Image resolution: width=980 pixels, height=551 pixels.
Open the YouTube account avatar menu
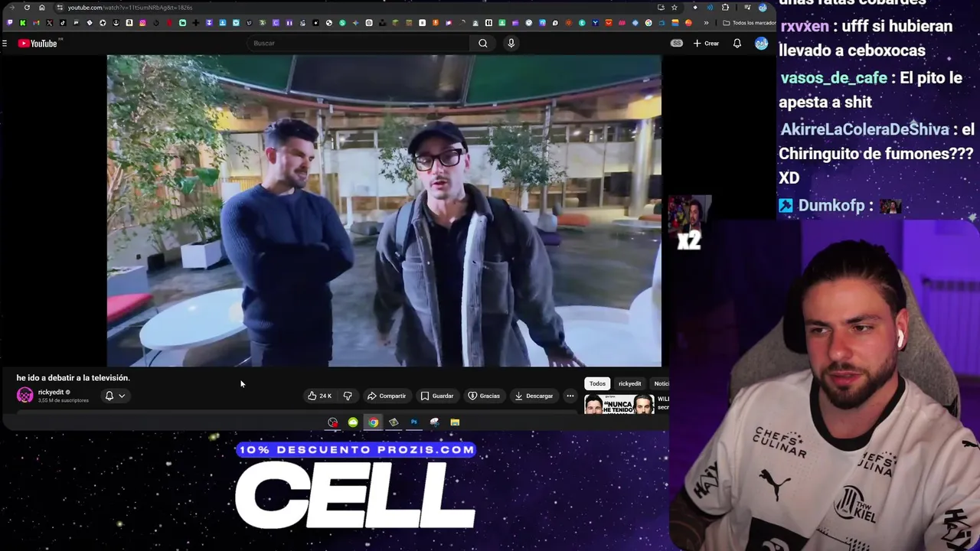coord(761,44)
